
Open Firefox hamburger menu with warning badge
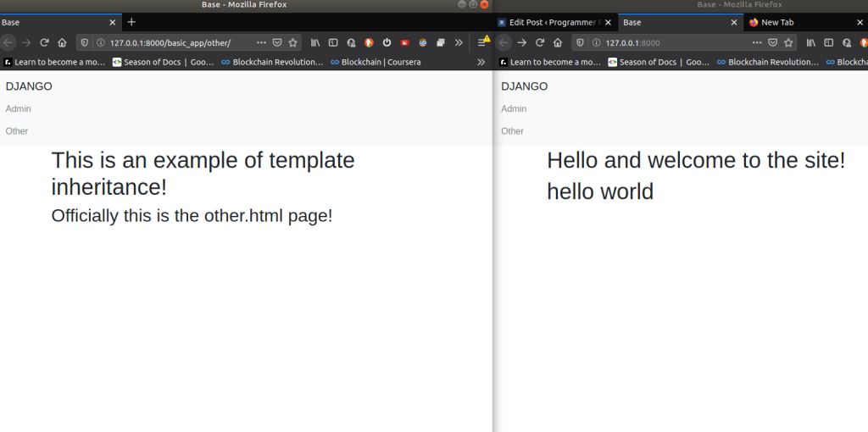tap(482, 42)
